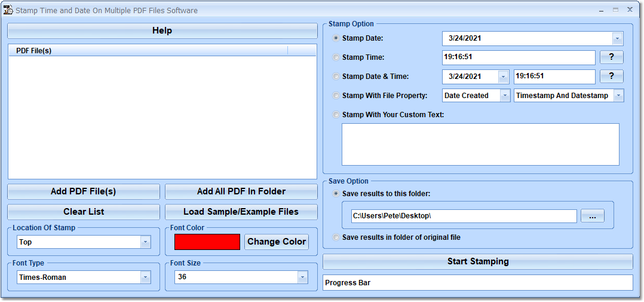Screen dimensions: 644x302
Task: Click Add All PDF In Folder button
Action: 241,191
